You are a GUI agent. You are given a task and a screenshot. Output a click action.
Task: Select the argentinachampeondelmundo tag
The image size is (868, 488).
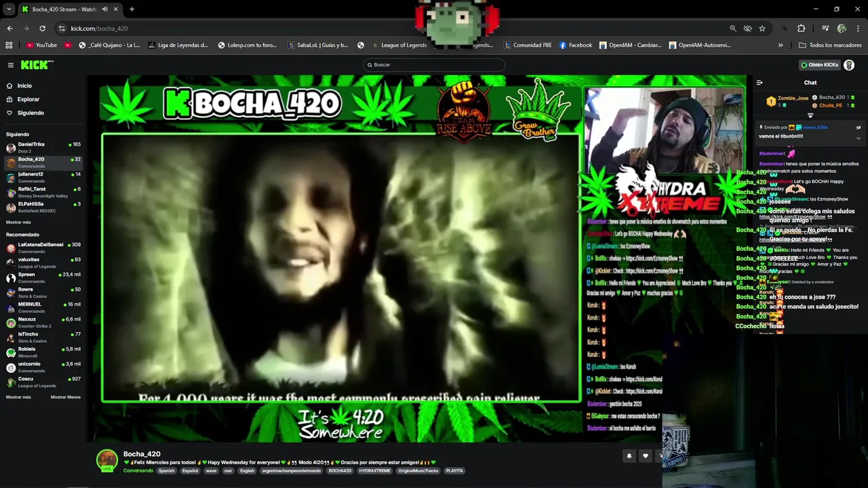[x=292, y=470]
